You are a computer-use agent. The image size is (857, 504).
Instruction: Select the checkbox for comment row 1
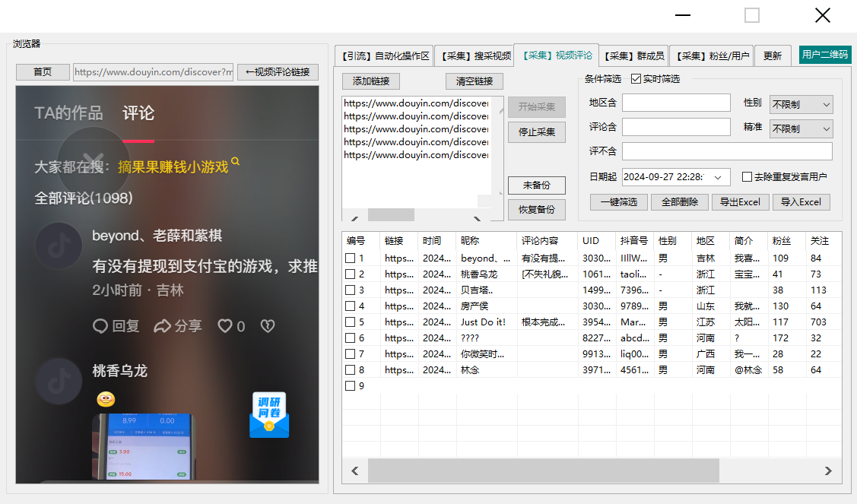[x=349, y=258]
